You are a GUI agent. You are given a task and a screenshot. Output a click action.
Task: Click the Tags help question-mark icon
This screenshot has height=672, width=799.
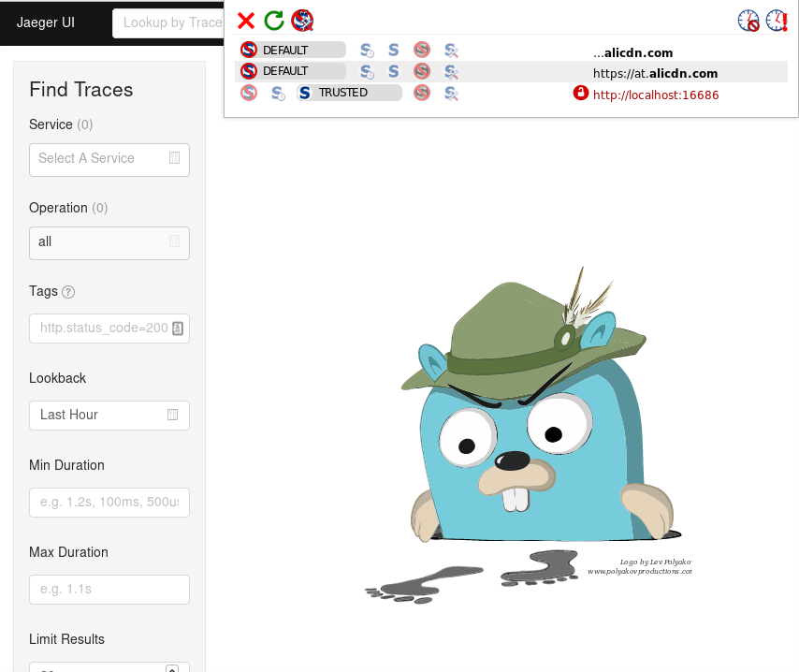pos(68,292)
